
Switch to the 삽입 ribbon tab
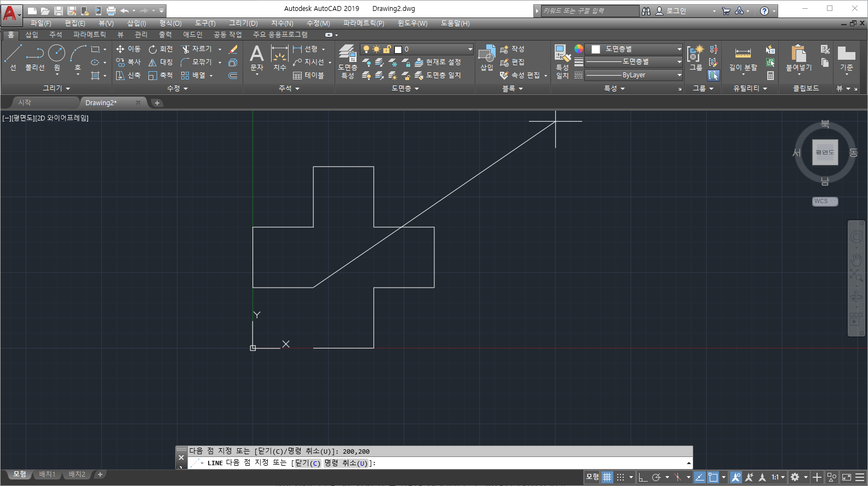click(x=32, y=35)
